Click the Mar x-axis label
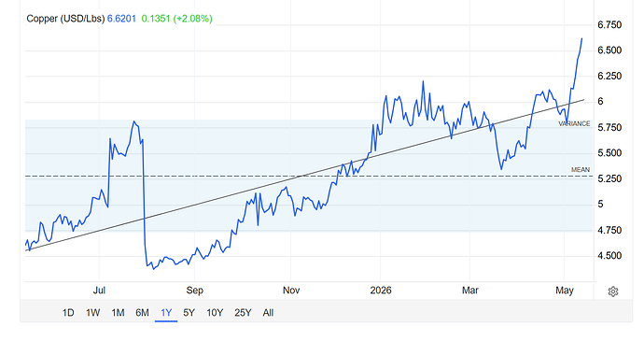644x341 pixels. [x=469, y=291]
